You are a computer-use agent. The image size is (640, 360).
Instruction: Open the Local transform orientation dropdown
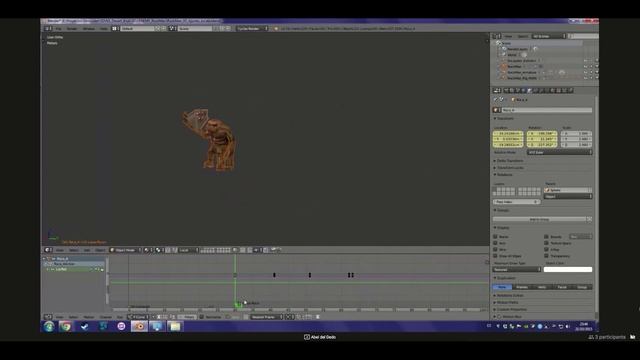[x=188, y=250]
